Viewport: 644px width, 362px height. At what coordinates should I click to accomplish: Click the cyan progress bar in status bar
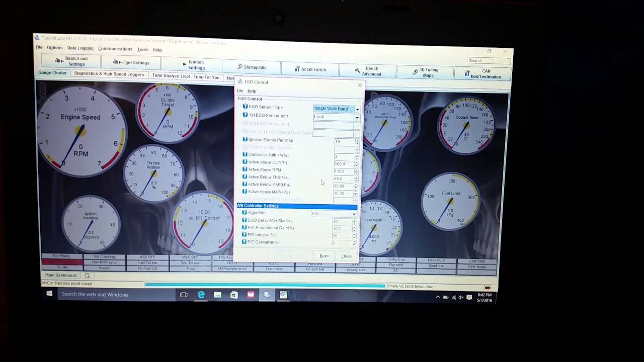[x=265, y=285]
